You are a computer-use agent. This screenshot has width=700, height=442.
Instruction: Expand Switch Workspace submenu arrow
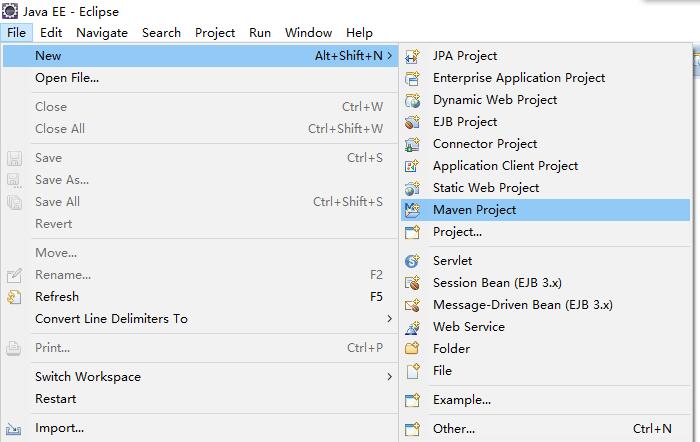click(390, 377)
